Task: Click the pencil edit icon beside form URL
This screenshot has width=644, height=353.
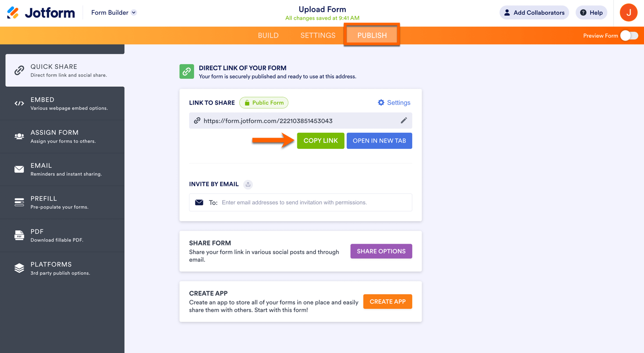Action: click(x=404, y=121)
